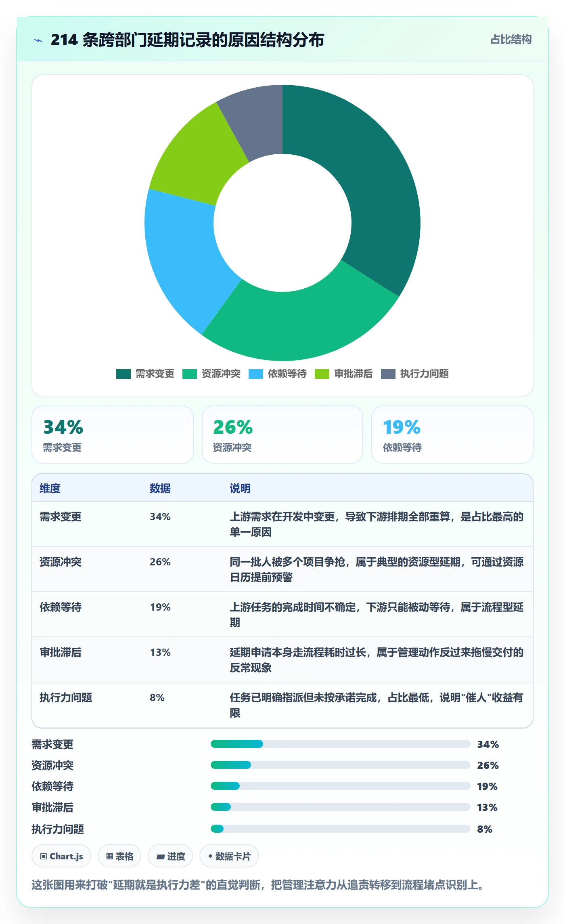Click the chart title 214 条跨部门延期记录

click(187, 40)
